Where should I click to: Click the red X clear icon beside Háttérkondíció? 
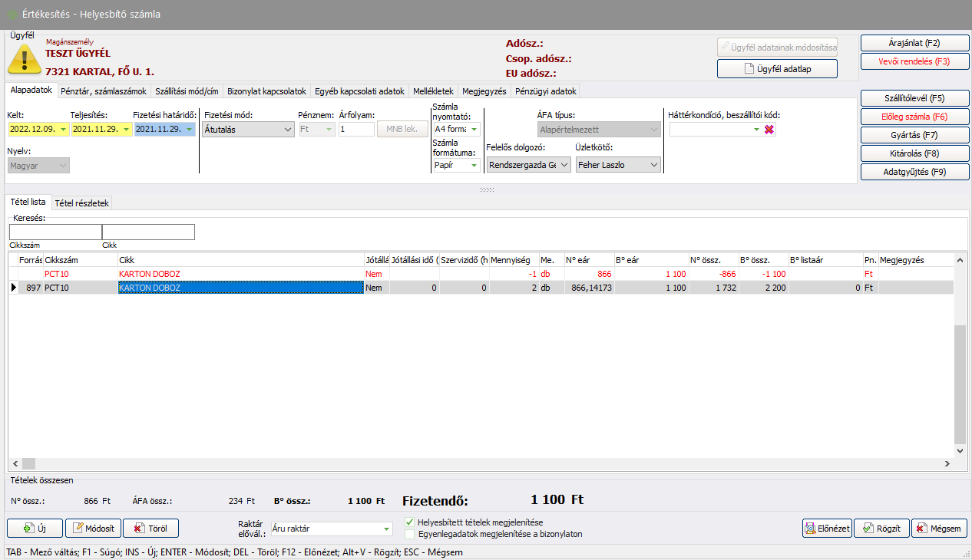click(769, 130)
